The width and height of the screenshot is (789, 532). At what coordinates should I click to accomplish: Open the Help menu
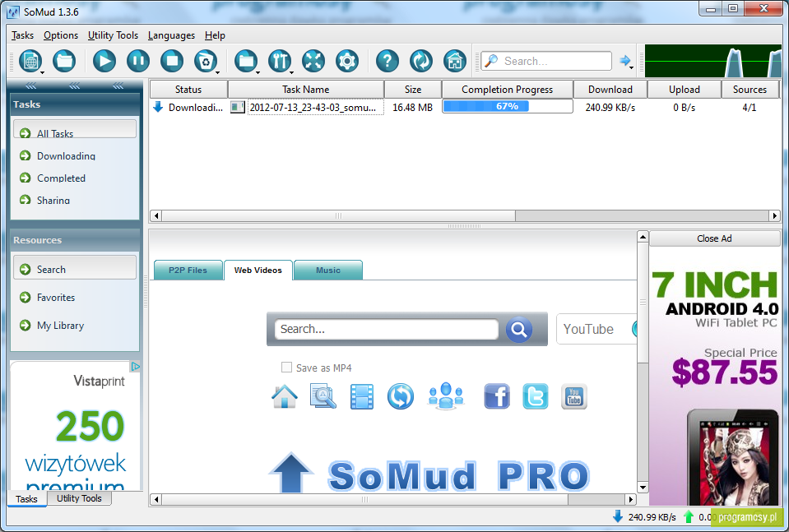click(x=215, y=35)
